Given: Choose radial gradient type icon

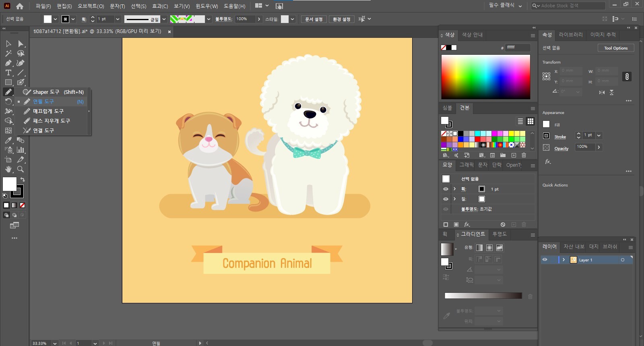Looking at the screenshot, I should pos(489,248).
